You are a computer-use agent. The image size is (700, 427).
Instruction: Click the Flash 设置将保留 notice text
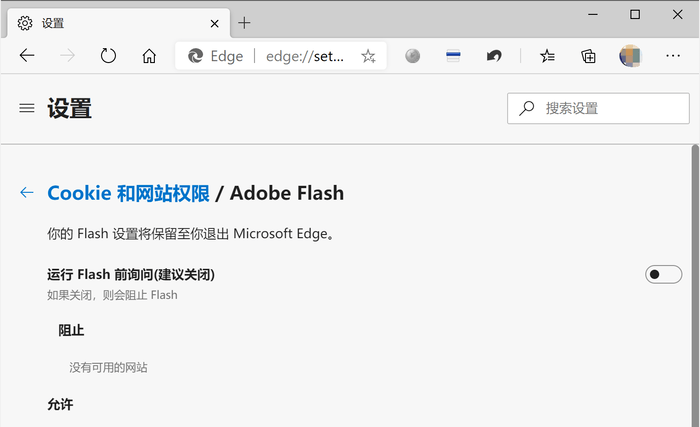(191, 234)
